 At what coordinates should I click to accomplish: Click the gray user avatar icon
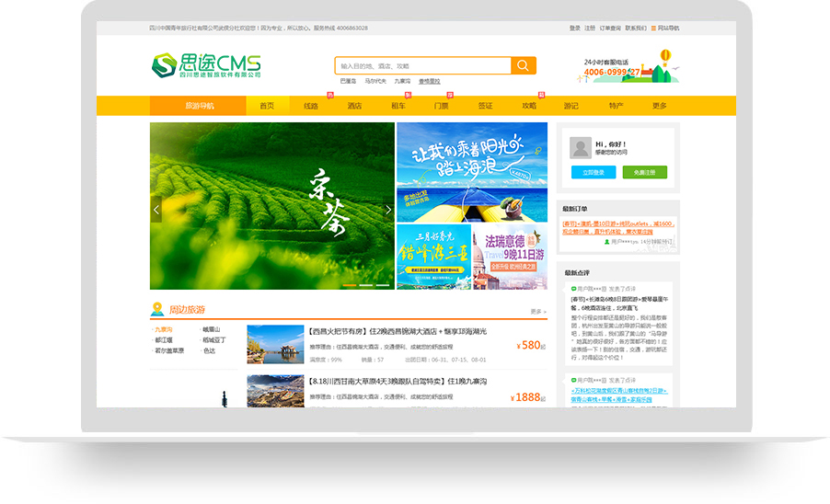[580, 147]
